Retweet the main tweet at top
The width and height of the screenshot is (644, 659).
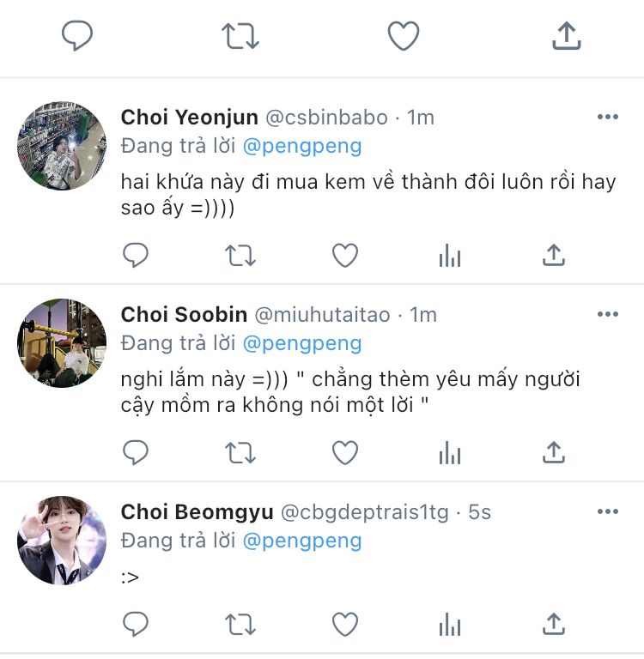240,36
